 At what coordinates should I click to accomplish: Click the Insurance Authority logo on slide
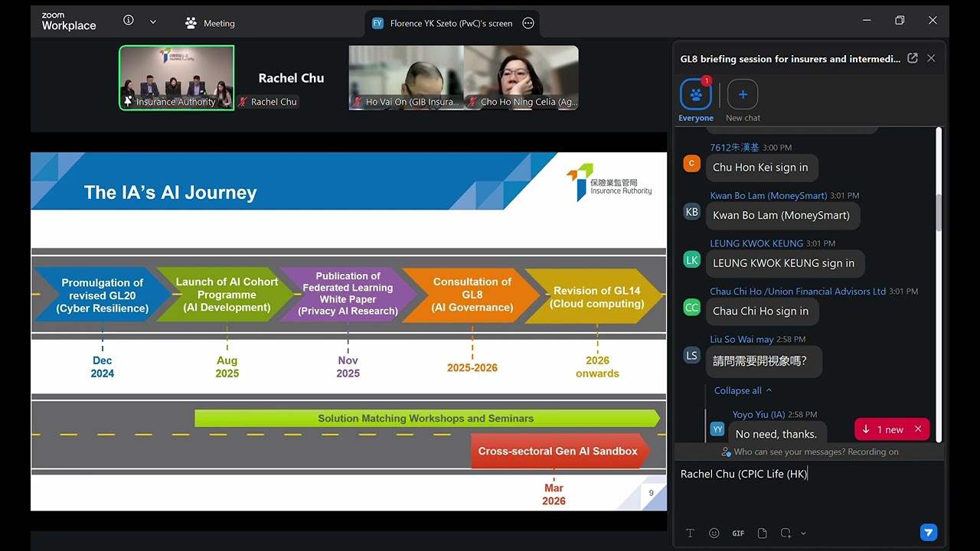click(609, 183)
